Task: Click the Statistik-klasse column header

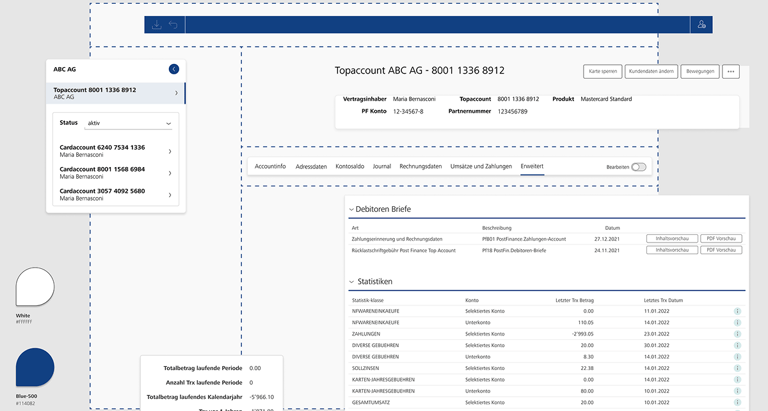Action: [367, 300]
